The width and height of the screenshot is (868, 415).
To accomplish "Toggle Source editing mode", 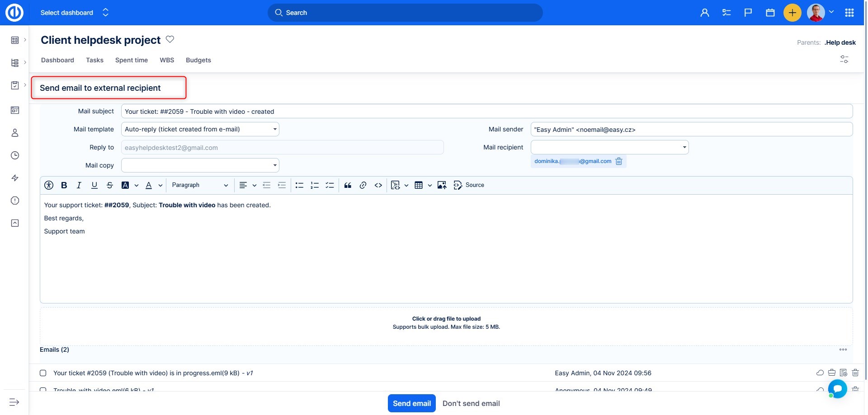I will (469, 185).
